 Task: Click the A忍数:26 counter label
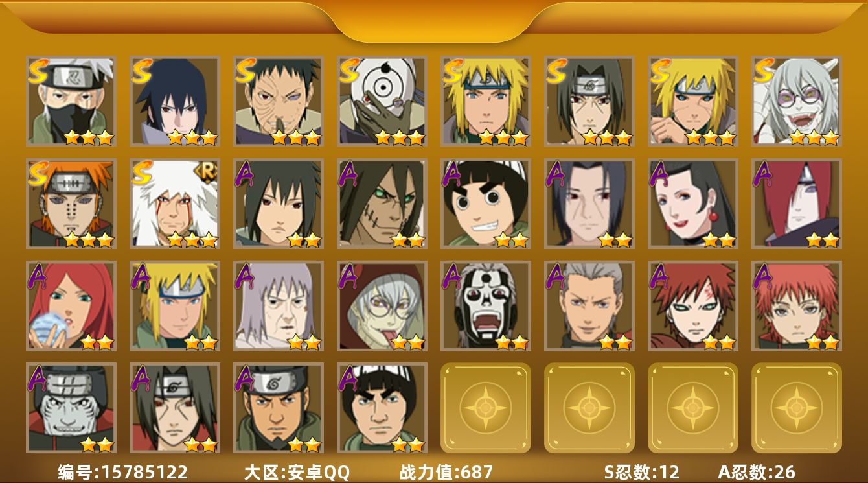(x=757, y=472)
